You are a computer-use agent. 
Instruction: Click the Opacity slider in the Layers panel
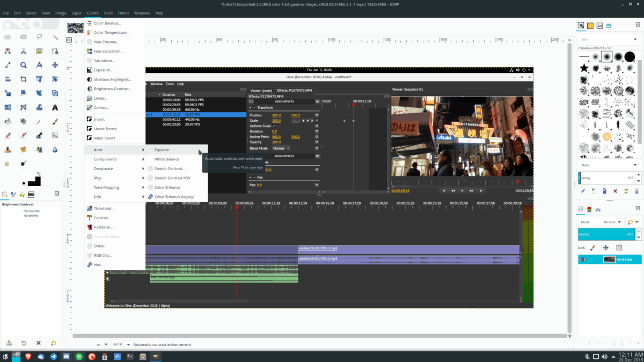(604, 233)
